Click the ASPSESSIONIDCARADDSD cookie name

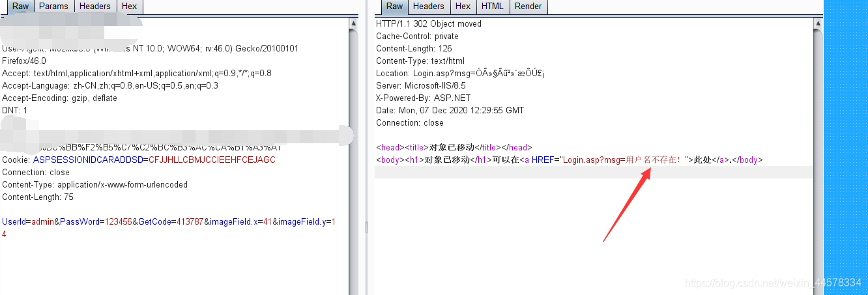point(88,160)
